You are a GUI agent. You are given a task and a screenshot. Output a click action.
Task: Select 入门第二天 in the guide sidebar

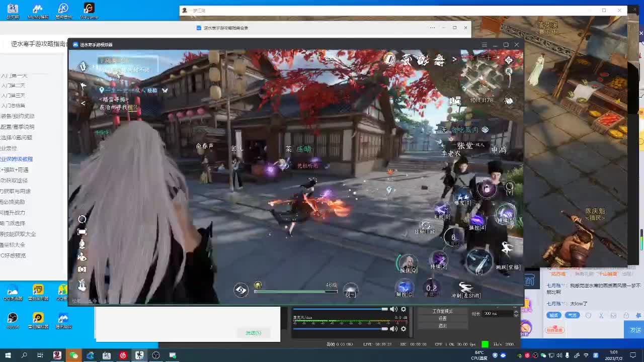point(13,85)
